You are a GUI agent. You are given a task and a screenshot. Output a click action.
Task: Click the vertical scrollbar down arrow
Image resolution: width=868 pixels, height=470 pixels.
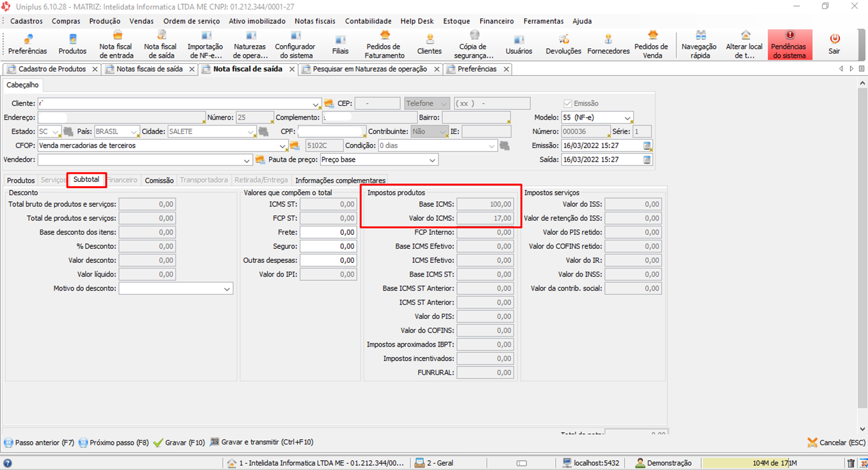coord(863,429)
